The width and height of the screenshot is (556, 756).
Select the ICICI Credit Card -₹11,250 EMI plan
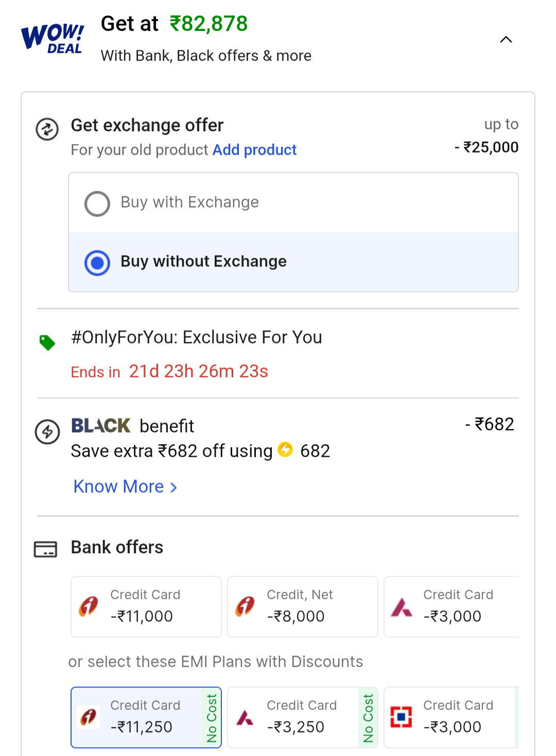point(146,717)
